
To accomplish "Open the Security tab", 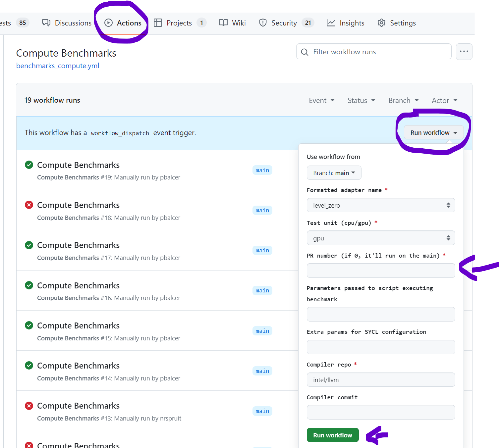I will [x=286, y=23].
